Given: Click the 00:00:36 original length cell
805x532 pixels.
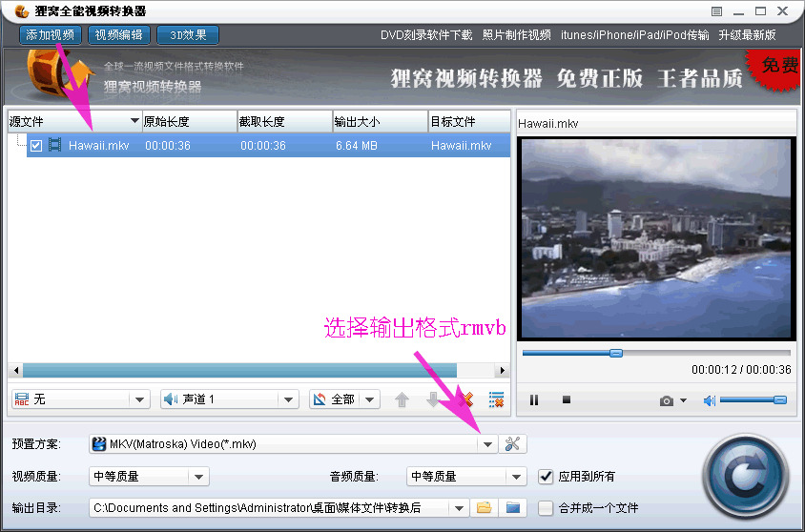Looking at the screenshot, I should coord(167,146).
